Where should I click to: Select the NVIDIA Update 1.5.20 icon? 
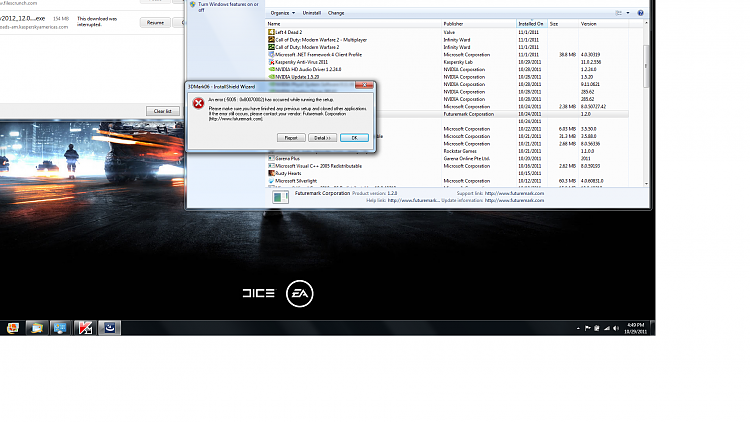tap(271, 77)
